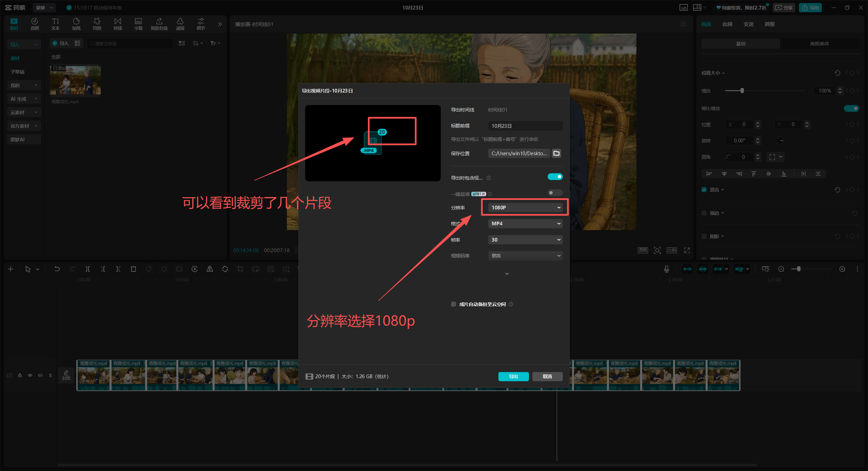Expand more export options arrow
868x471 pixels.
pos(507,274)
